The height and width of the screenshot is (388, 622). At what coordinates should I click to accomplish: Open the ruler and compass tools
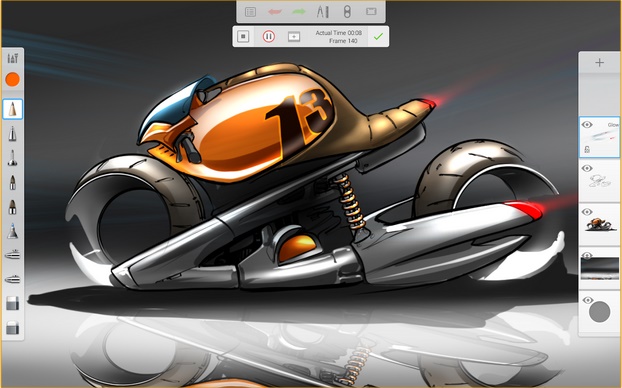[323, 12]
